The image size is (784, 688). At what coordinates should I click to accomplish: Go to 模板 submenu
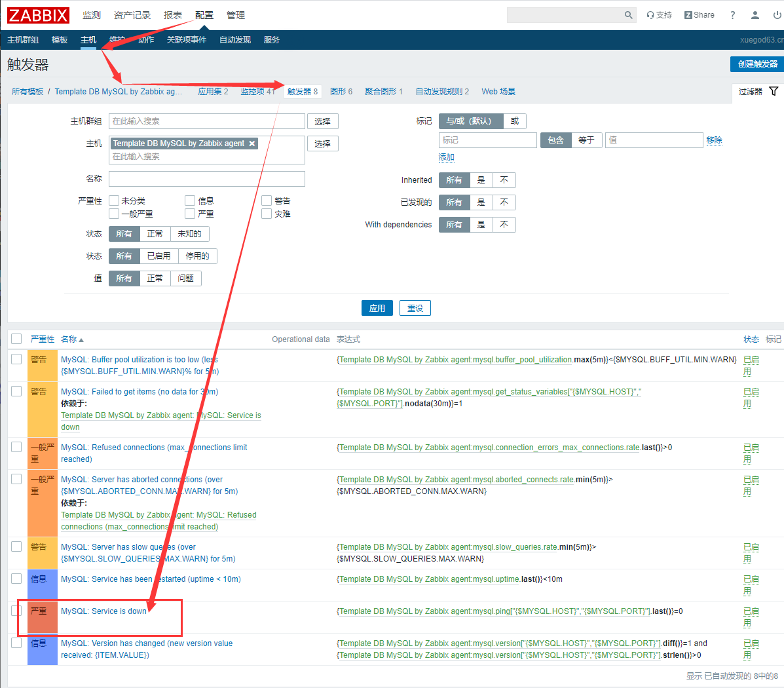(x=60, y=39)
